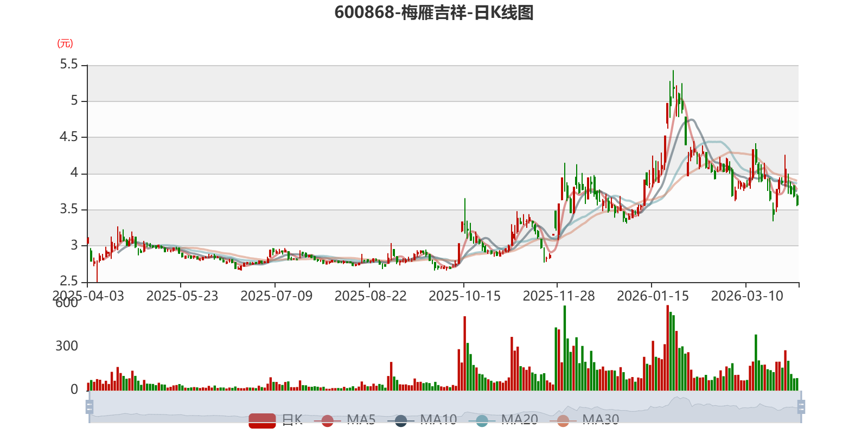Click the 2025-08-22 date axis label

371,296
